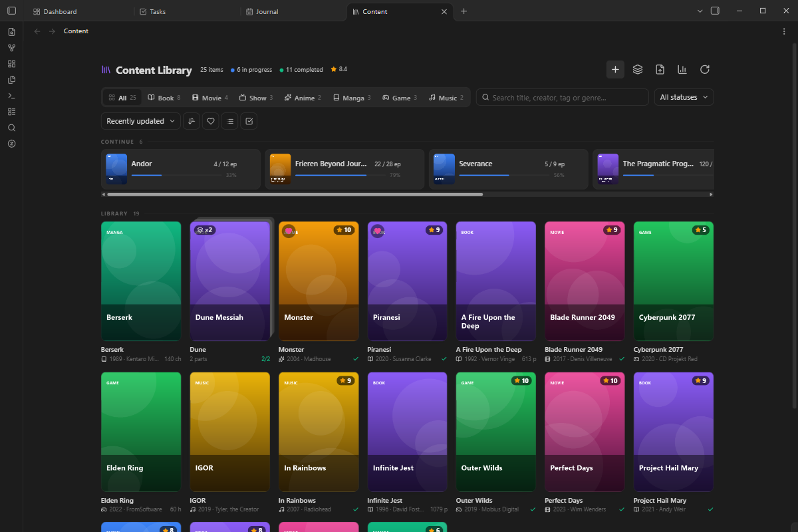Screen dimensions: 798x532
Task: Focus the search title, creator field
Action: pyautogui.click(x=562, y=97)
